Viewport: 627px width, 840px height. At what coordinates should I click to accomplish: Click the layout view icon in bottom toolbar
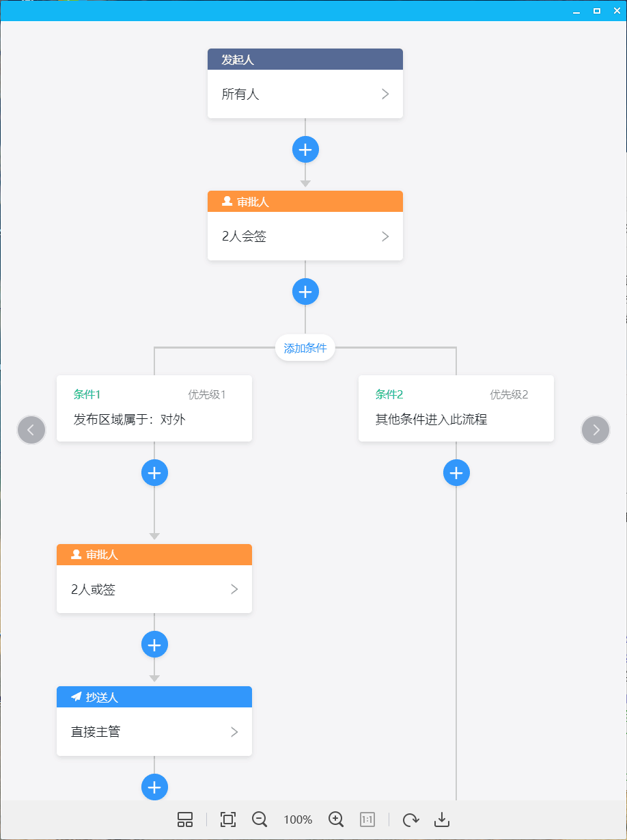tap(185, 819)
